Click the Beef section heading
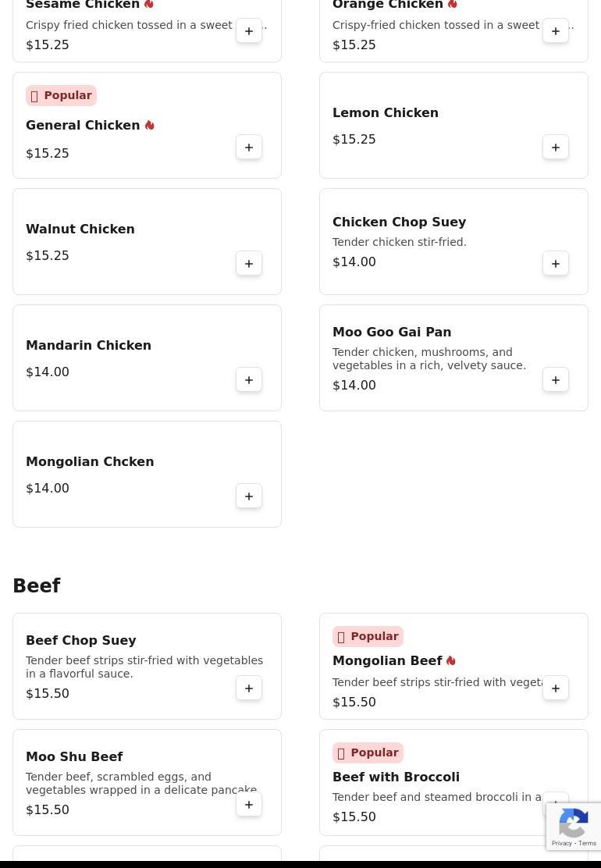The image size is (601, 868). [37, 586]
